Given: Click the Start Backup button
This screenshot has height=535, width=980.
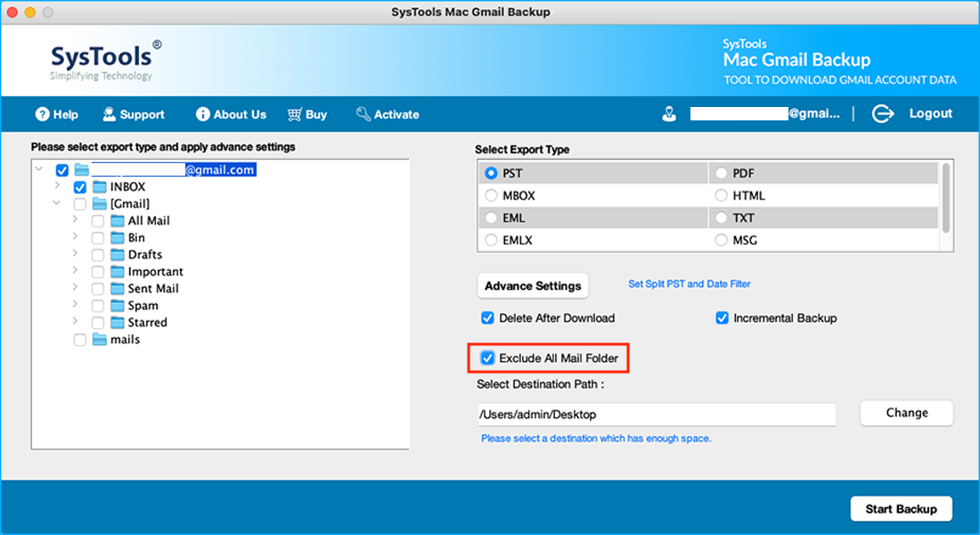Looking at the screenshot, I should [x=902, y=509].
